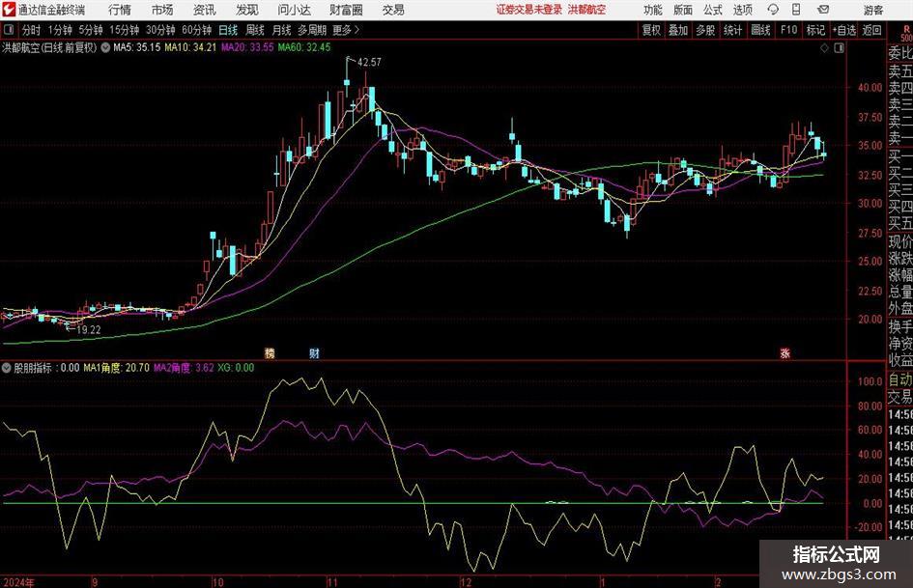Open the 行情 menu
Screen dimensions: 913x588
click(120, 10)
